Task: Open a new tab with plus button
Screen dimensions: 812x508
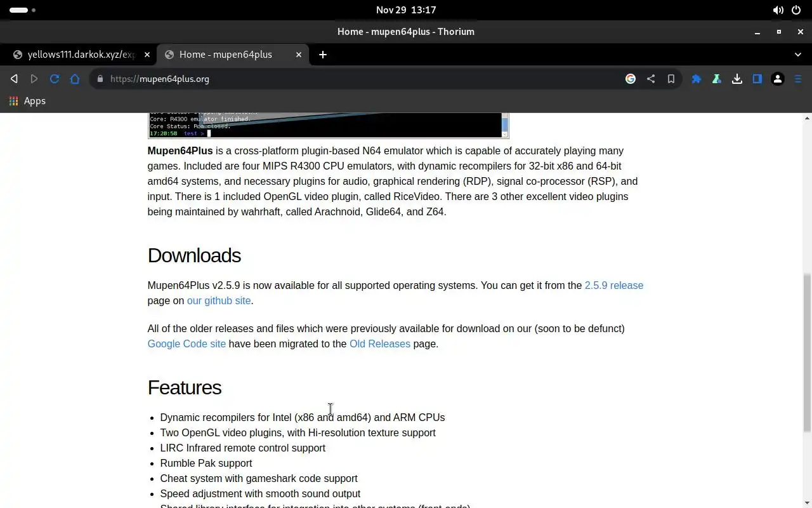Action: [323, 55]
